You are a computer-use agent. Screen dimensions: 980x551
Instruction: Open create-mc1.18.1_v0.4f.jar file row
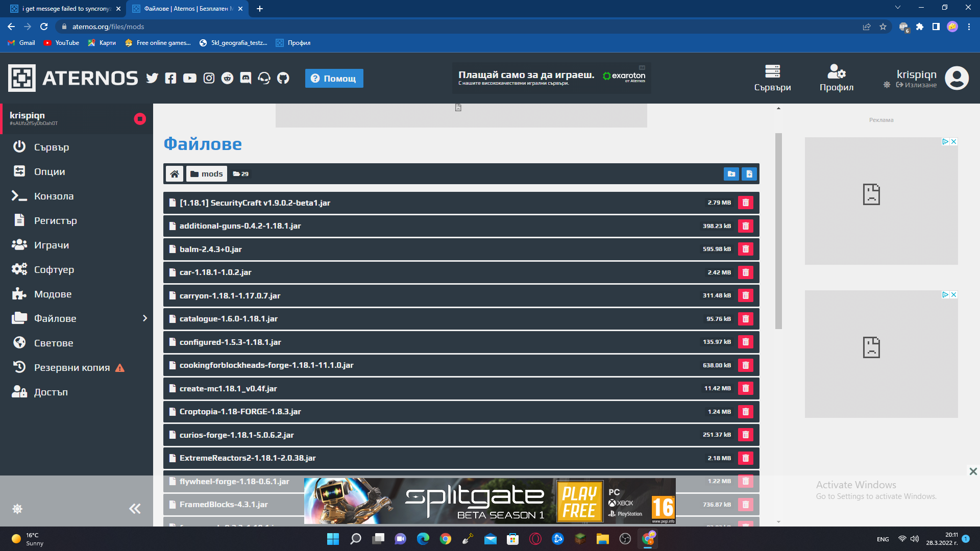click(x=461, y=389)
